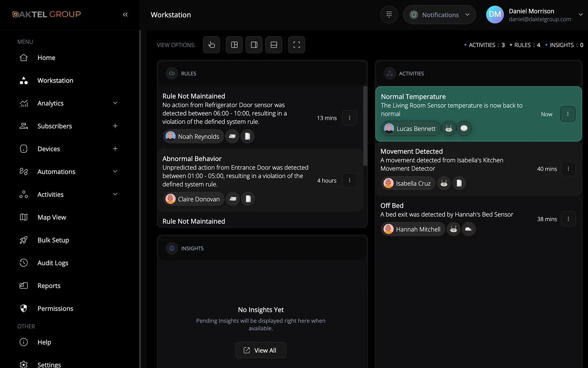
Task: Open Isabella Cruz subscriber chip
Action: (x=408, y=183)
